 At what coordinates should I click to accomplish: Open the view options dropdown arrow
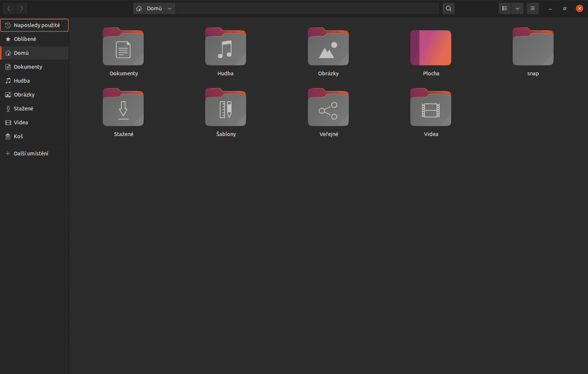(517, 8)
